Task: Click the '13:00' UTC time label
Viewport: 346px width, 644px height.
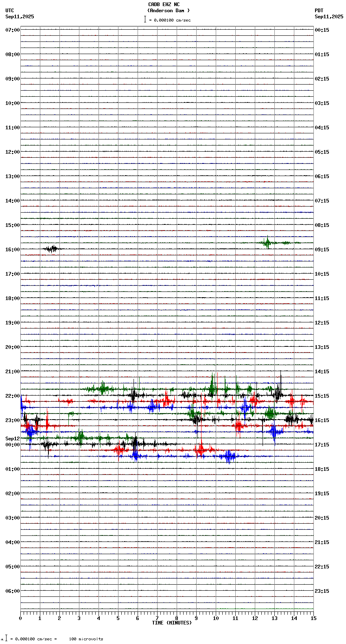Action: [x=13, y=176]
